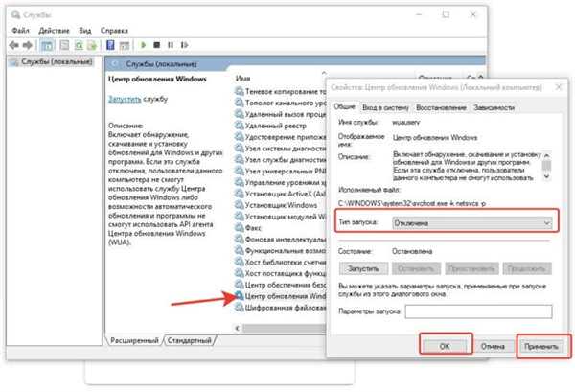The image size is (575, 392).
Task: Click gear icon beside Шифрованная файловая row
Action: [239, 308]
